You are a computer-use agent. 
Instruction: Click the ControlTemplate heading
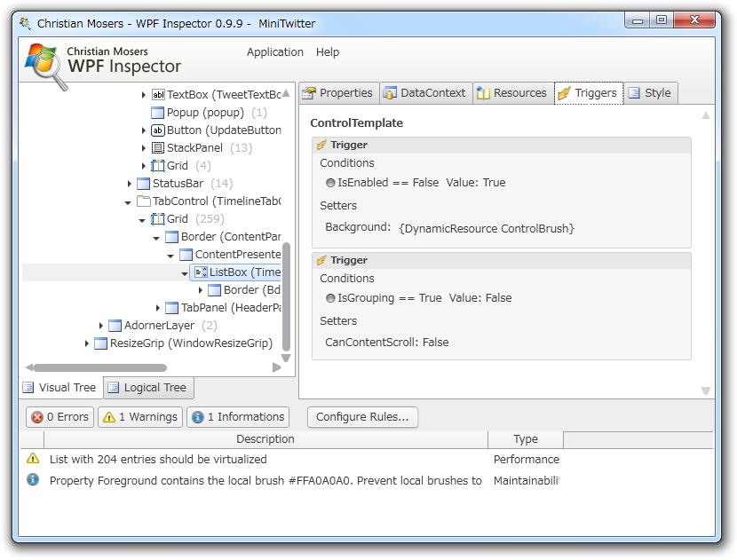tap(356, 123)
